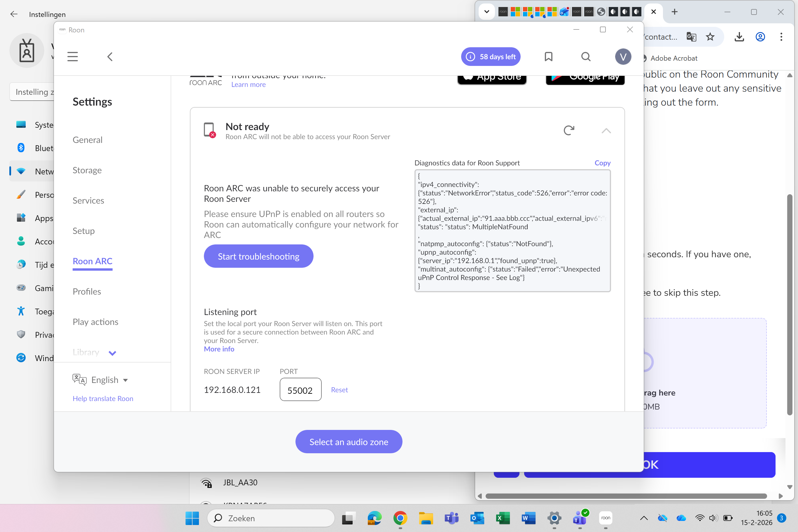Open Chrome tab search dropdown

coord(487,12)
